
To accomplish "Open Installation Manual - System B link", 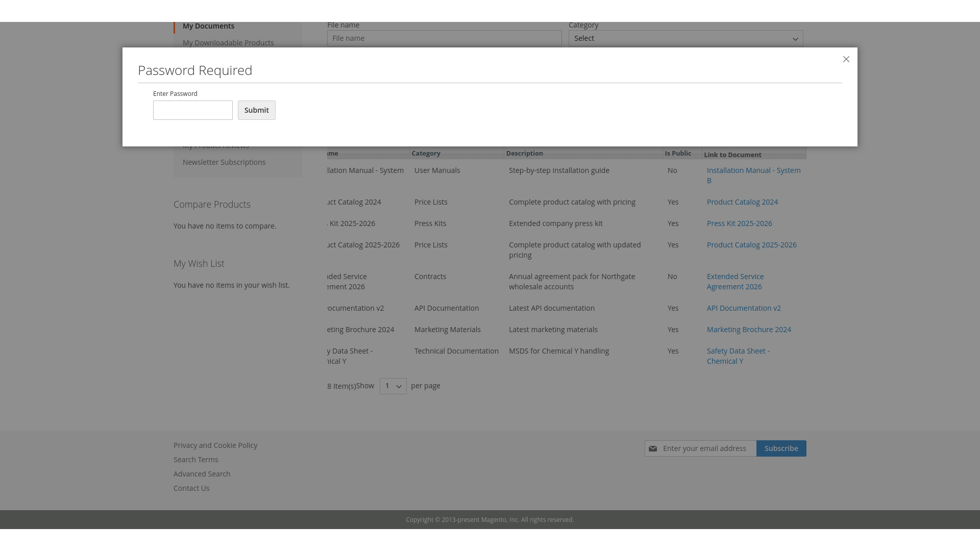I will (x=753, y=176).
